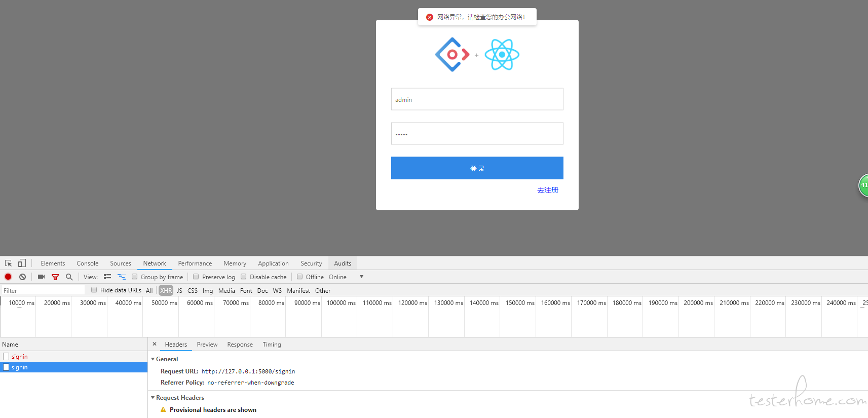The image size is (868, 418).
Task: Filter requests by Manifest
Action: click(298, 291)
